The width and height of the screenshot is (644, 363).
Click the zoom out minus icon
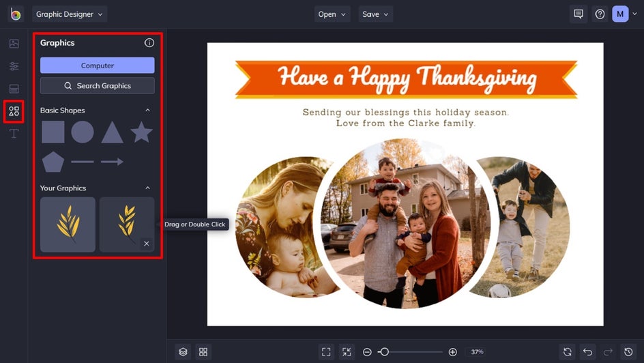(367, 352)
